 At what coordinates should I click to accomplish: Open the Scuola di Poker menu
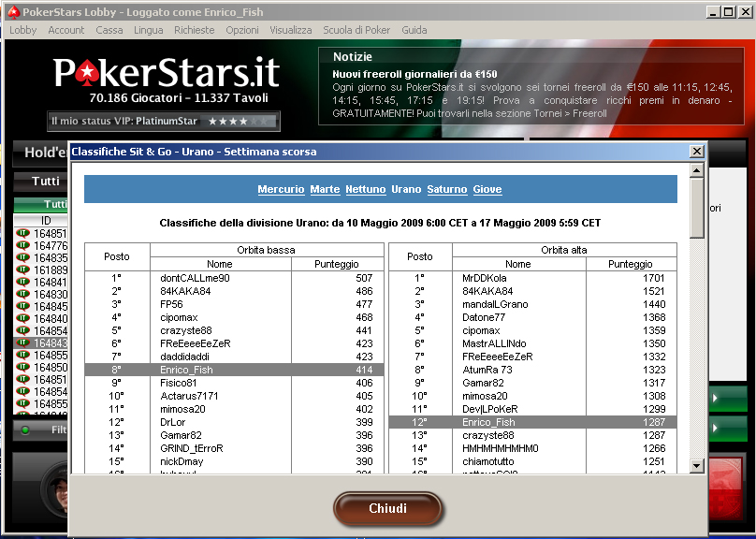click(x=356, y=30)
